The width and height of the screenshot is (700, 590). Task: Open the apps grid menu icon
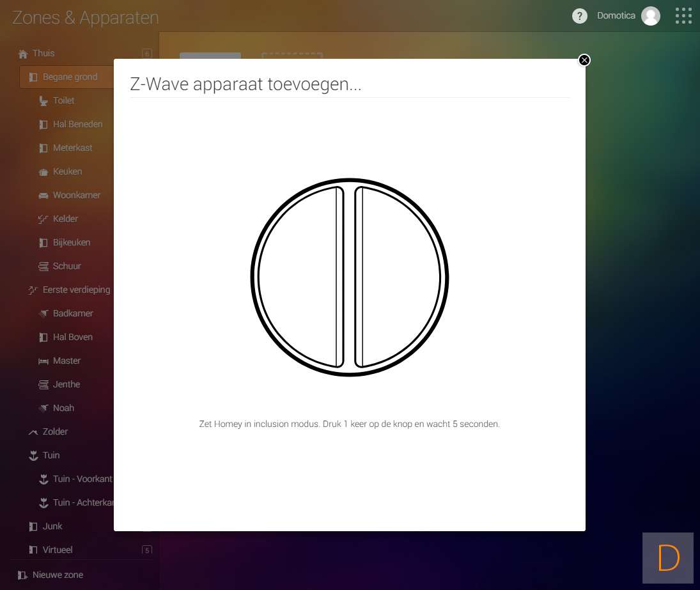683,16
